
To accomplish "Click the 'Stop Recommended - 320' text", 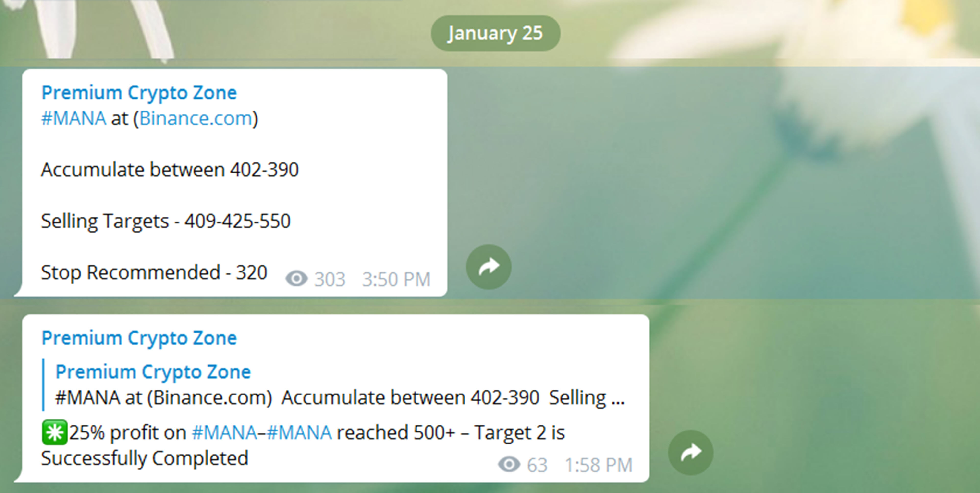I will click(154, 272).
